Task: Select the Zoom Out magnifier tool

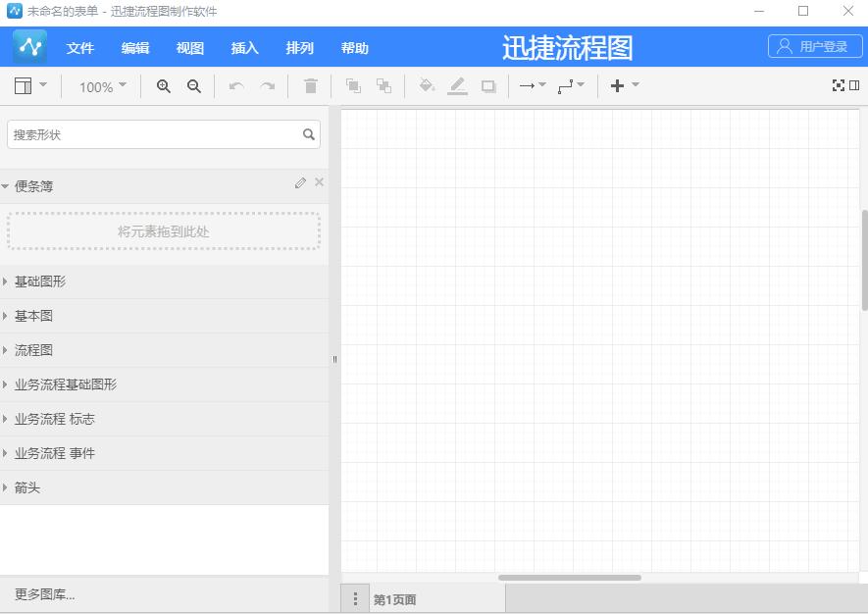Action: point(193,86)
